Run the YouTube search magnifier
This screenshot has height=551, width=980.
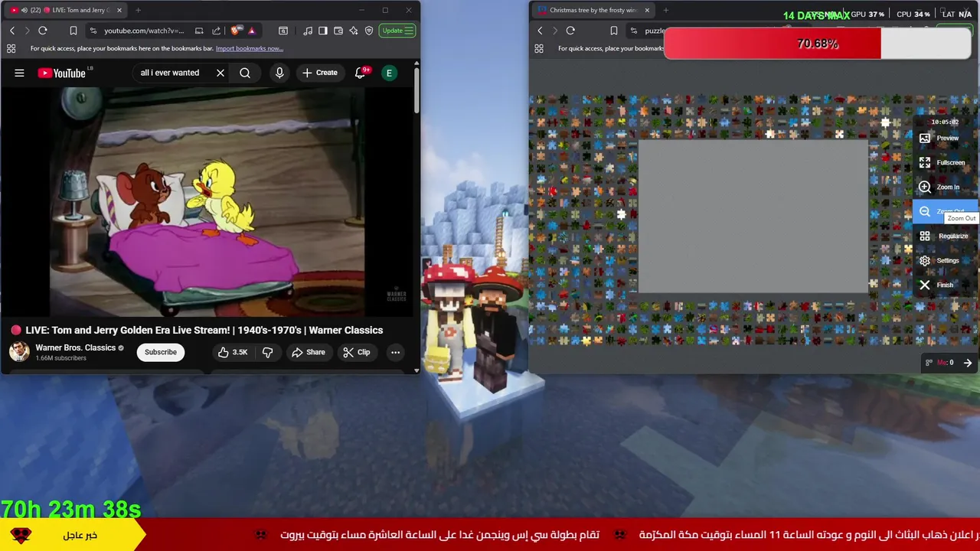(245, 73)
